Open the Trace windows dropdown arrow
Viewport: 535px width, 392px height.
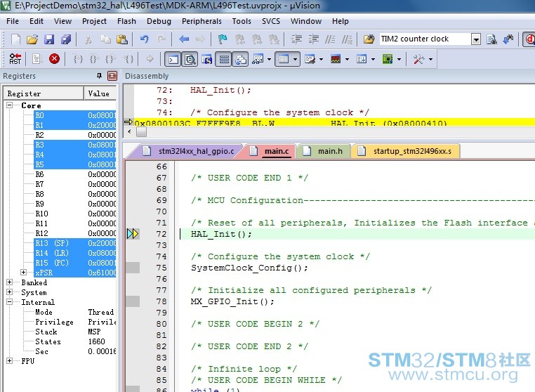click(373, 60)
